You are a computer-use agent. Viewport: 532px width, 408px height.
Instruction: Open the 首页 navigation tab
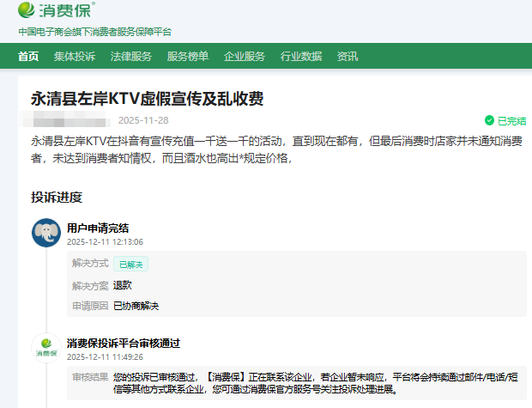coord(29,57)
